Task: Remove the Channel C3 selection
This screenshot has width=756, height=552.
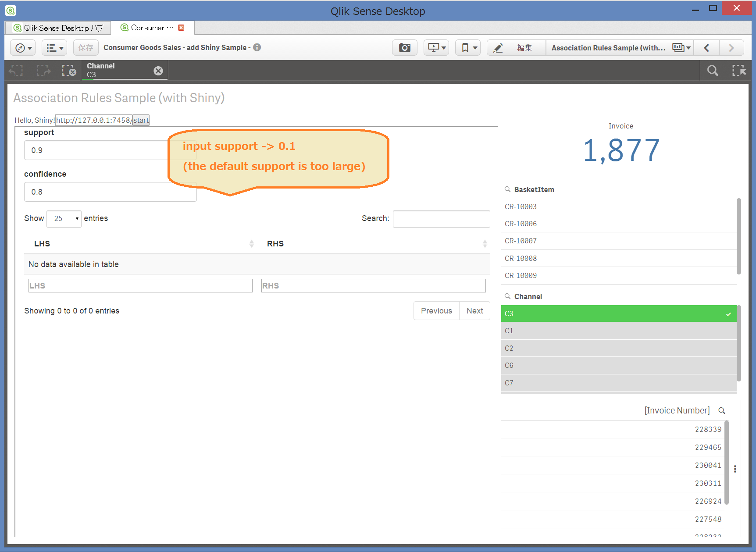Action: 158,71
